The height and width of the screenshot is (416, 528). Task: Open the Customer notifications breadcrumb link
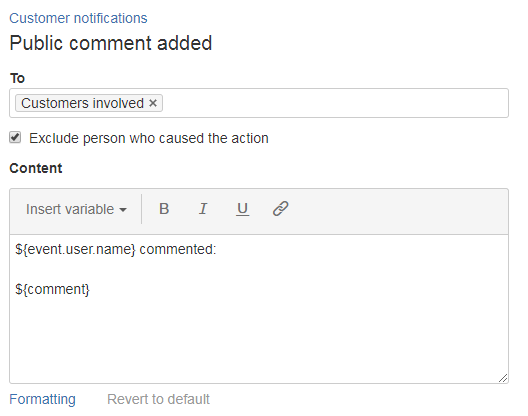click(78, 18)
